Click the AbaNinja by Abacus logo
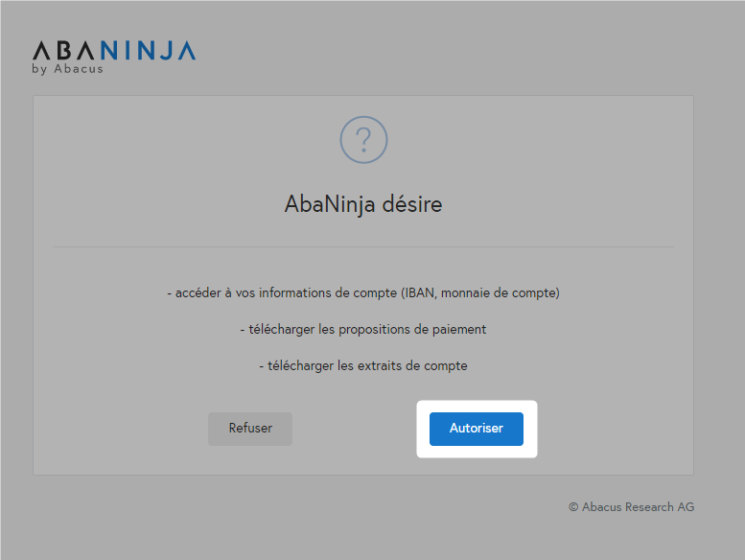 point(114,58)
